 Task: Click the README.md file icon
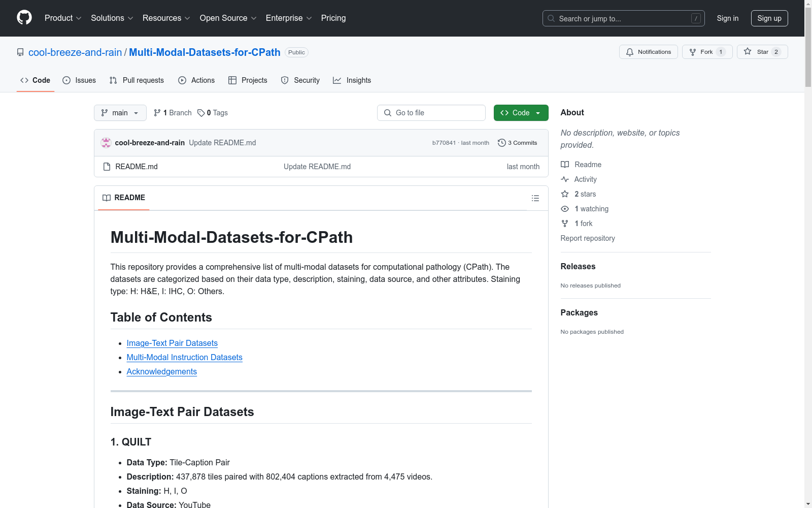[107, 167]
